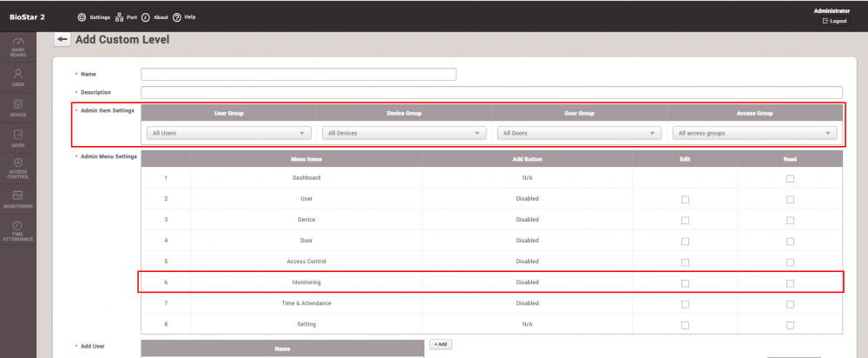868x358 pixels.
Task: Open Time Attendance in the sidebar
Action: (17, 230)
